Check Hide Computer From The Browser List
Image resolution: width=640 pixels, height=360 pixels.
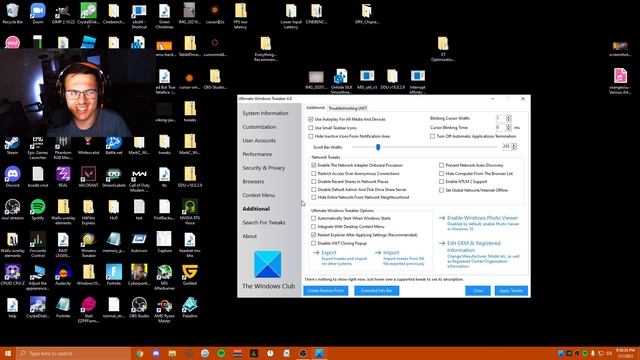coord(441,173)
